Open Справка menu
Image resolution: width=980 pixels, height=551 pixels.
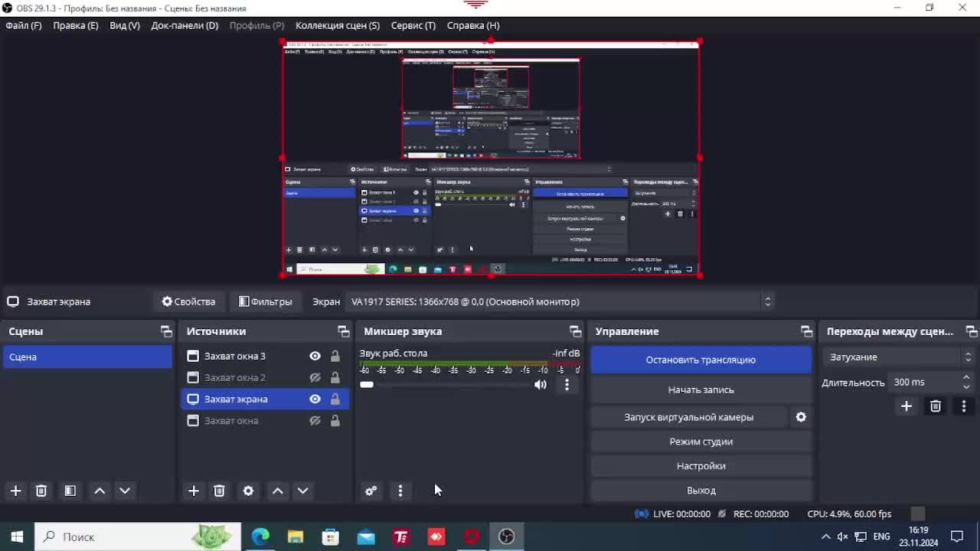pos(473,25)
